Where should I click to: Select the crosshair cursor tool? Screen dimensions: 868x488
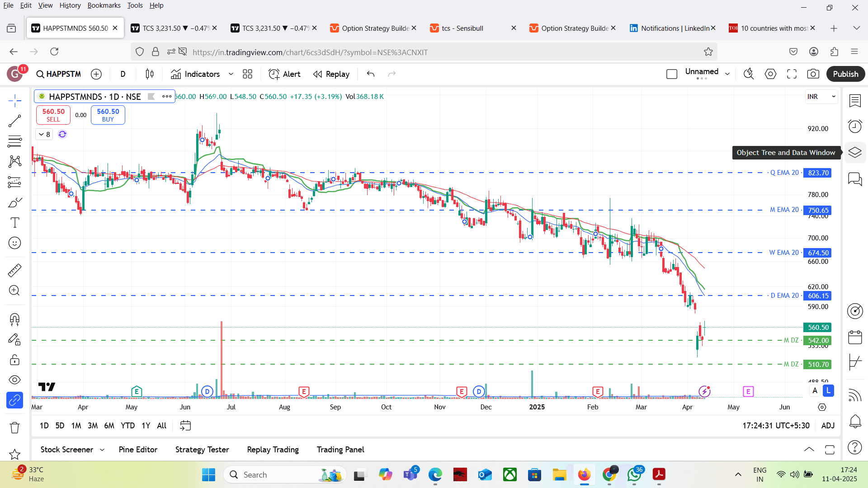14,100
